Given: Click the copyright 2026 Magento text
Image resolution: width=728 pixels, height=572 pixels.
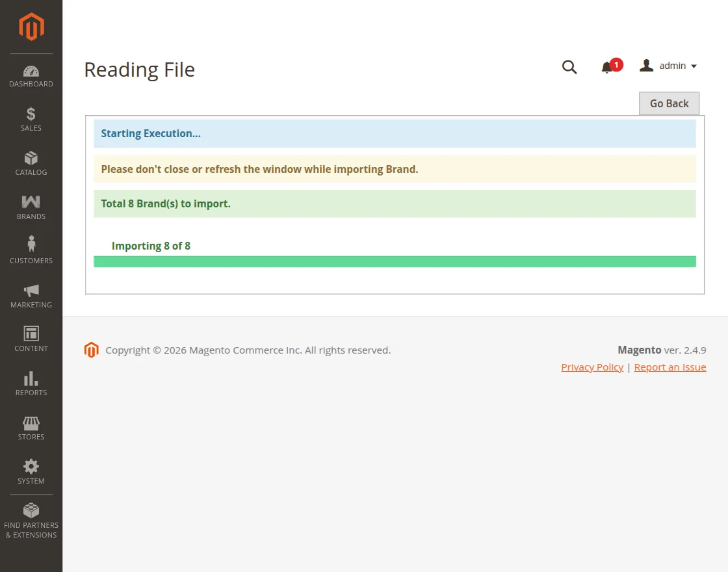Looking at the screenshot, I should coord(248,350).
